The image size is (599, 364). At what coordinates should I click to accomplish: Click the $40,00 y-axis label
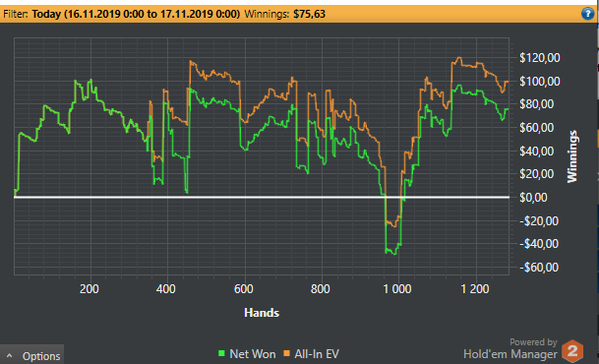coord(536,152)
